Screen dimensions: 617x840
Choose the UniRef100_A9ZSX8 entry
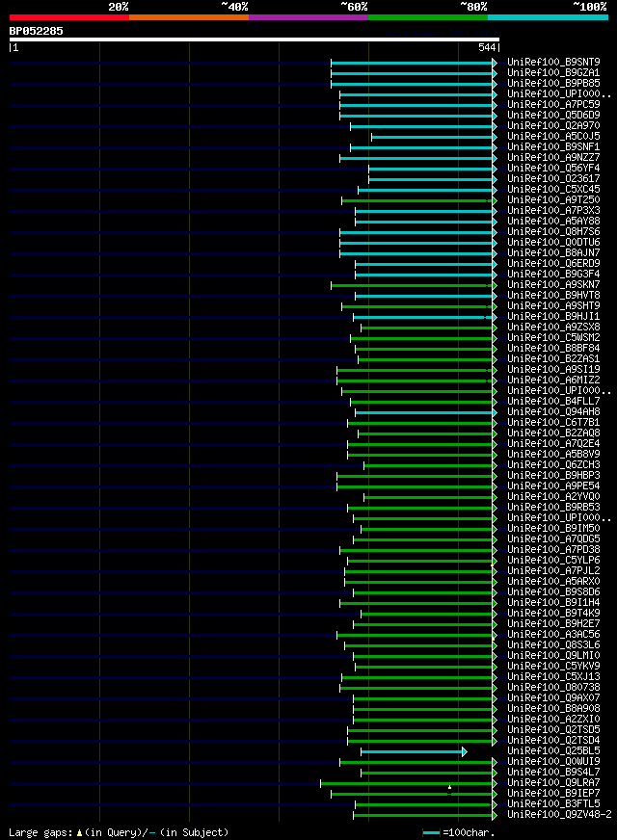pyautogui.click(x=553, y=328)
